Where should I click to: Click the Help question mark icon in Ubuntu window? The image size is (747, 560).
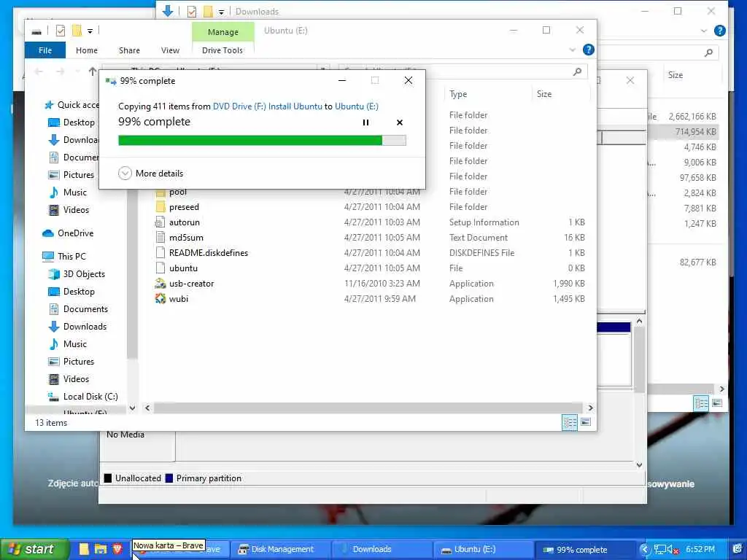tap(589, 50)
